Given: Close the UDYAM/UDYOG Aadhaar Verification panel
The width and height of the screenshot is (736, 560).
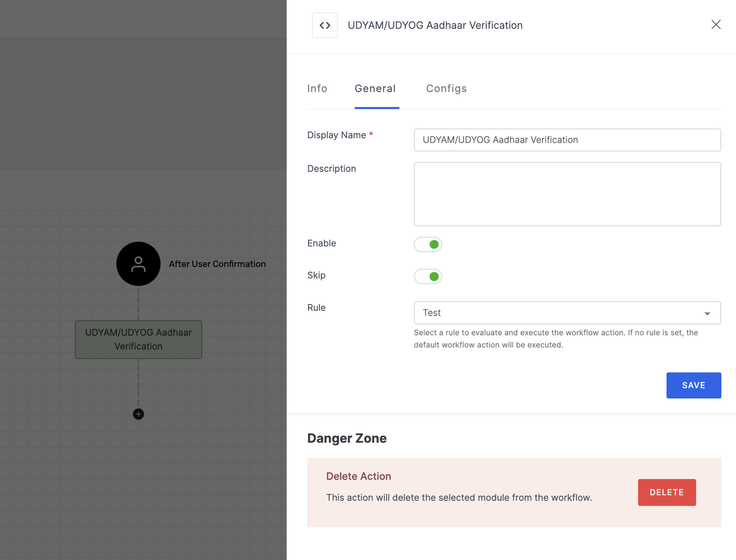Looking at the screenshot, I should tap(716, 24).
